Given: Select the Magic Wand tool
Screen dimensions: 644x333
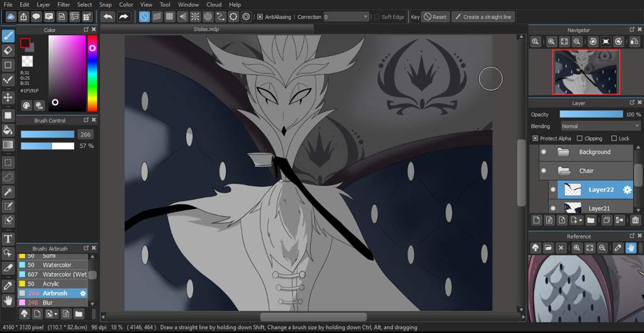Looking at the screenshot, I should 8,191.
